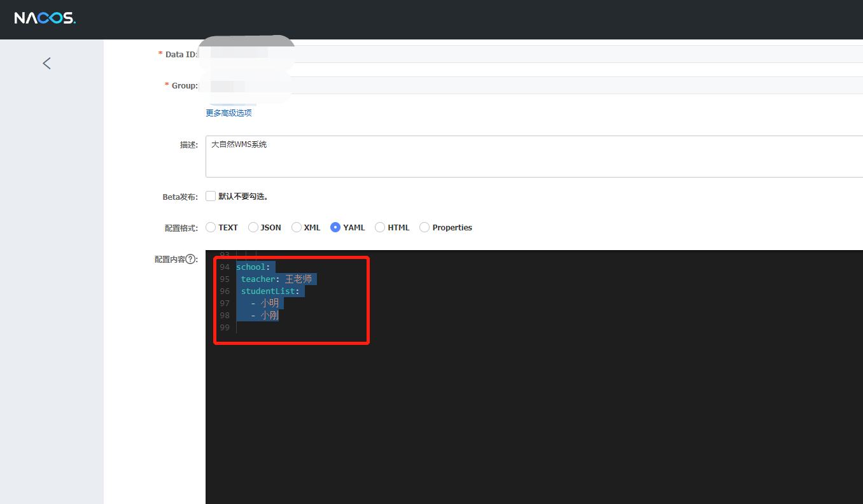
Task: Select the TEXT format radio button
Action: [211, 227]
